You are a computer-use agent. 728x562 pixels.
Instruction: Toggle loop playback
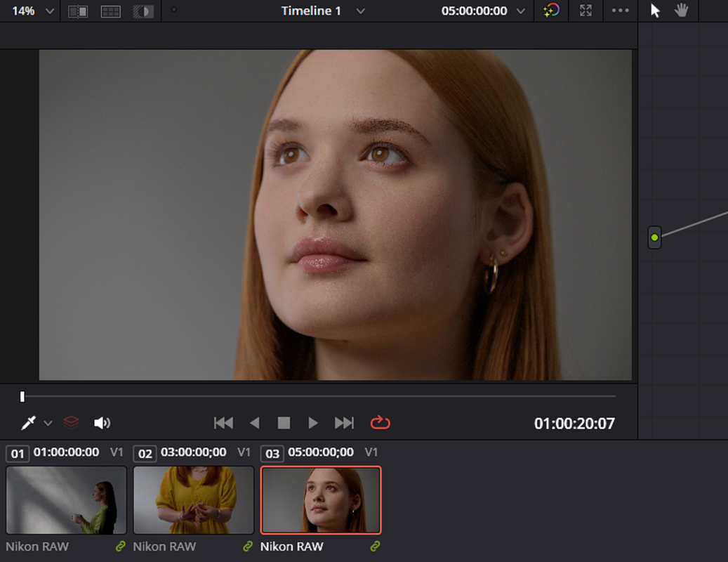[x=380, y=423]
